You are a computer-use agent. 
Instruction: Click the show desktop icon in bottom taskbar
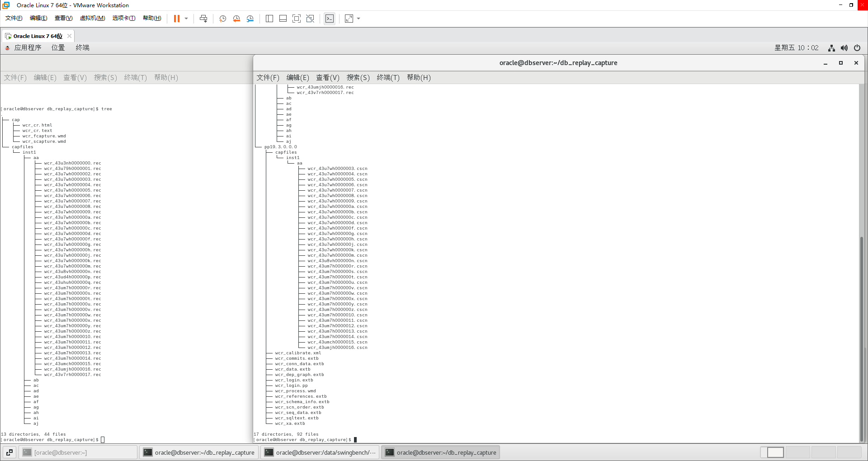[9, 452]
